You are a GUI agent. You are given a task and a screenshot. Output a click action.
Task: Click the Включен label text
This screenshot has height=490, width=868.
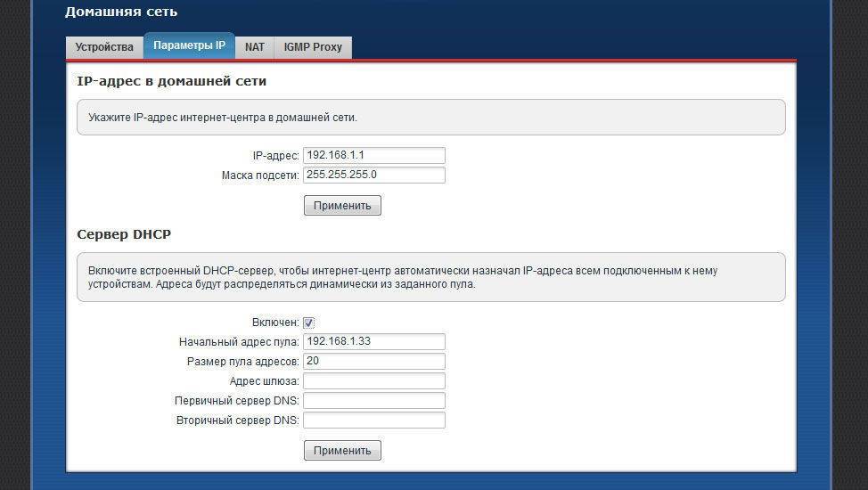coord(275,323)
